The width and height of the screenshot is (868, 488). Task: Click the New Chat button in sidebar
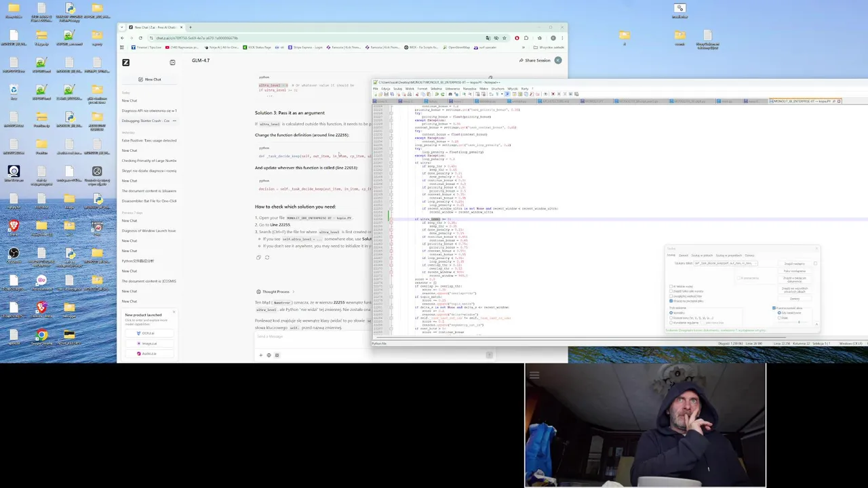pyautogui.click(x=149, y=79)
